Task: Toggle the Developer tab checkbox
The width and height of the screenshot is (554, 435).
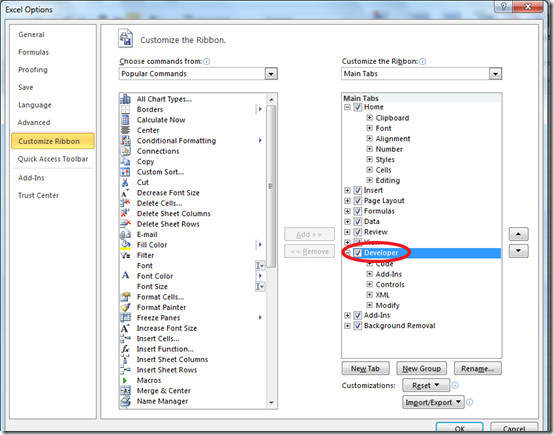Action: point(358,253)
